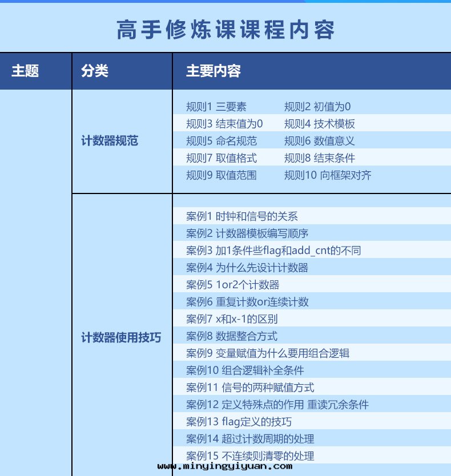The width and height of the screenshot is (451, 476).
Task: Select the 主题 column header
Action: 25,71
